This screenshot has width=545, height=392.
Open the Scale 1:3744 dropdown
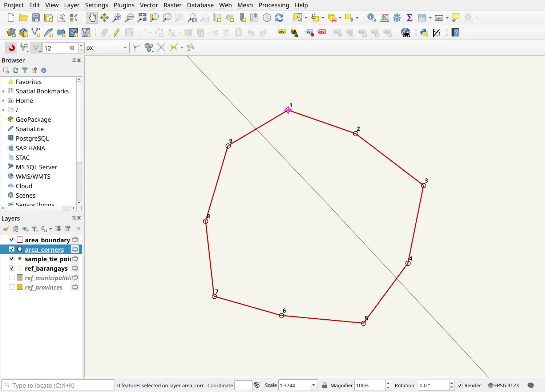314,385
